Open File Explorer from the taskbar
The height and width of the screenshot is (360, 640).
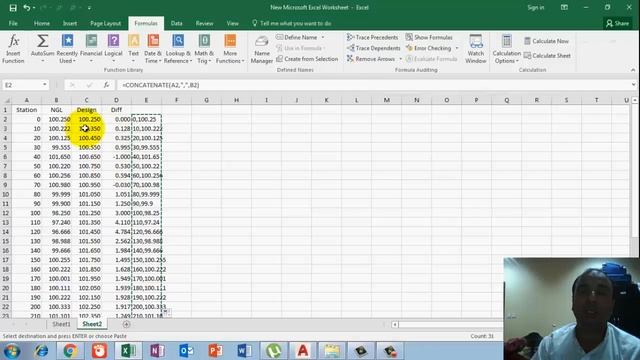[x=332, y=351]
